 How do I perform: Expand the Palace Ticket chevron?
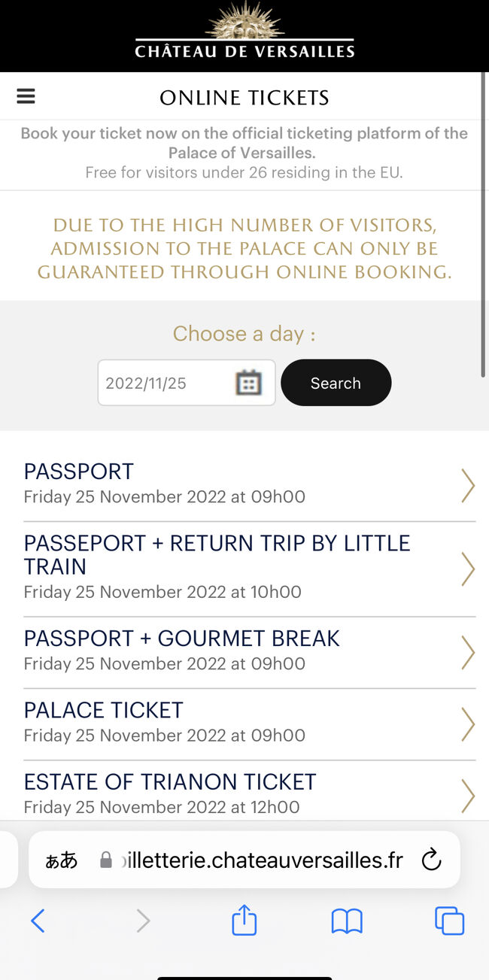tap(468, 724)
